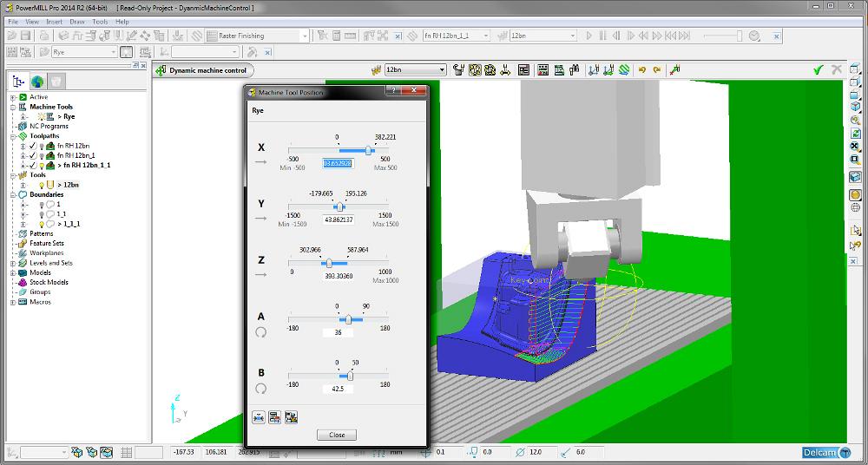Open the File menu

pos(13,22)
